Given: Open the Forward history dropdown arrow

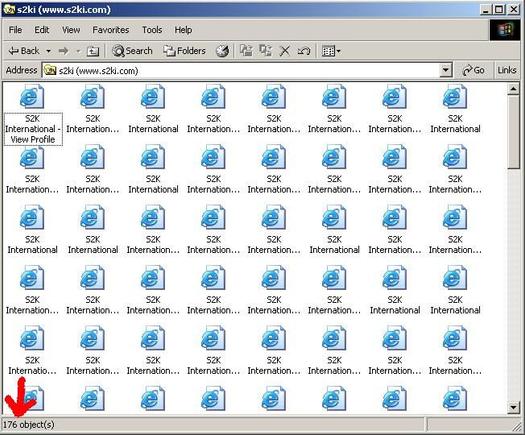Looking at the screenshot, I should click(x=78, y=51).
